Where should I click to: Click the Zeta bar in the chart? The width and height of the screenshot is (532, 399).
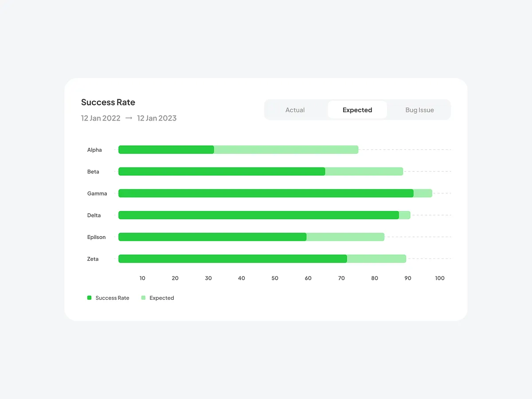[233, 258]
